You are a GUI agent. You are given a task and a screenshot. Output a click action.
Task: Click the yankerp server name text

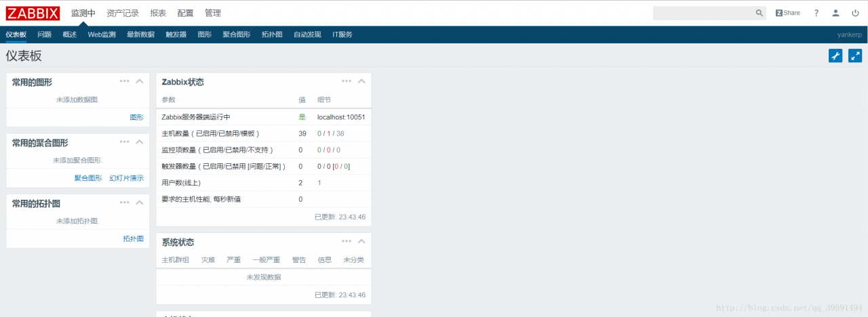click(x=849, y=35)
